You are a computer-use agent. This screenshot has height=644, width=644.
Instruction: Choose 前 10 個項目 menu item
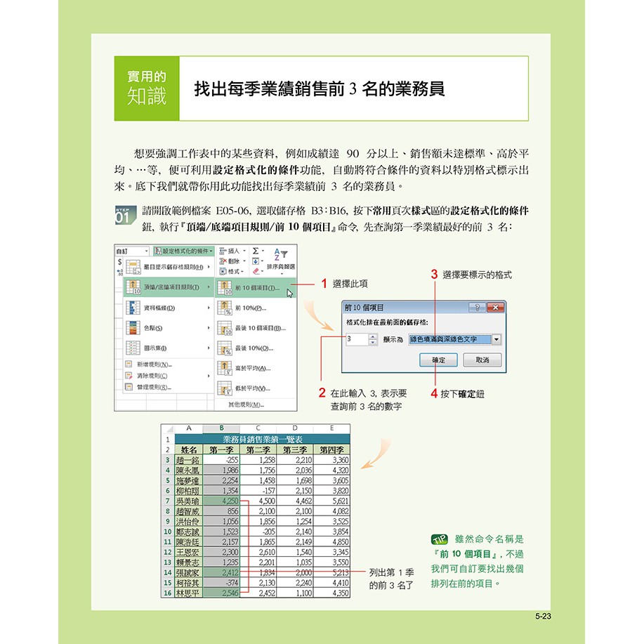tap(256, 287)
